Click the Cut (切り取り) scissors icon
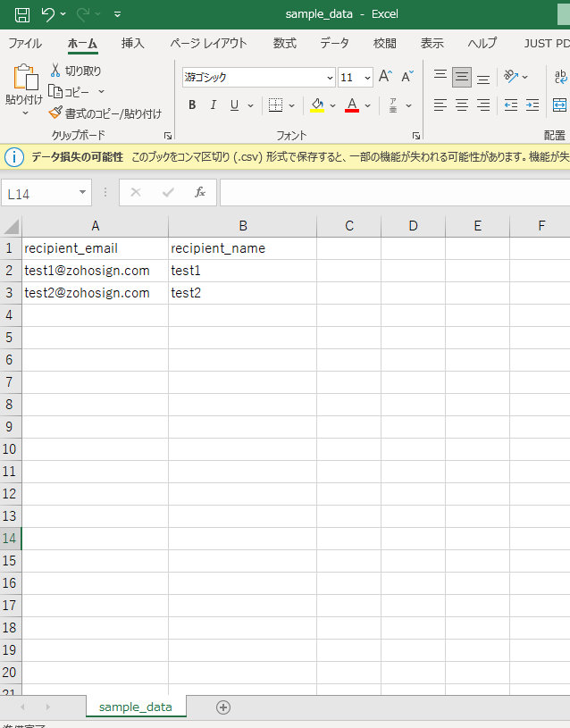 [x=55, y=71]
